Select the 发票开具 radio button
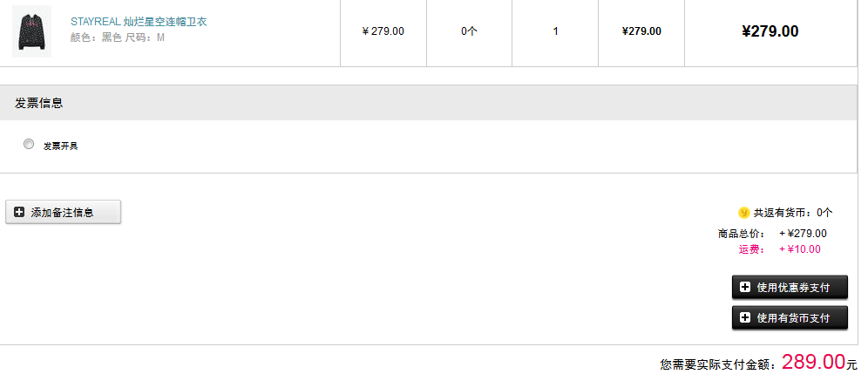The height and width of the screenshot is (381, 868). (x=29, y=144)
